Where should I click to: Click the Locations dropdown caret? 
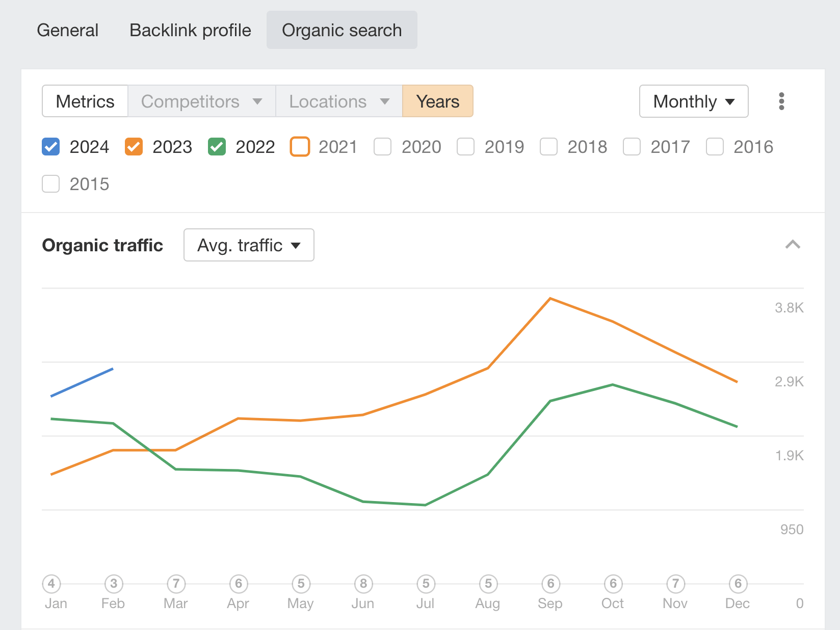click(x=385, y=101)
